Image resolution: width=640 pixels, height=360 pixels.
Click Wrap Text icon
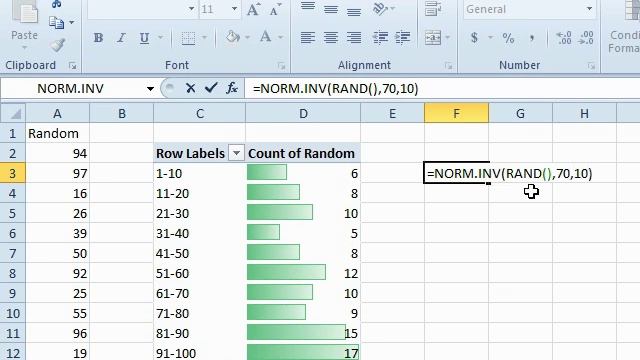point(433,9)
